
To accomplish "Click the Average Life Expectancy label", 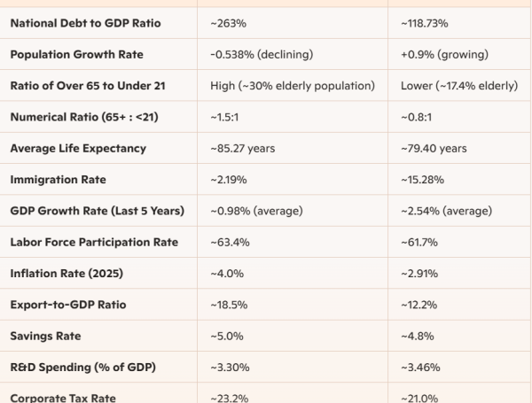I will (x=78, y=148).
